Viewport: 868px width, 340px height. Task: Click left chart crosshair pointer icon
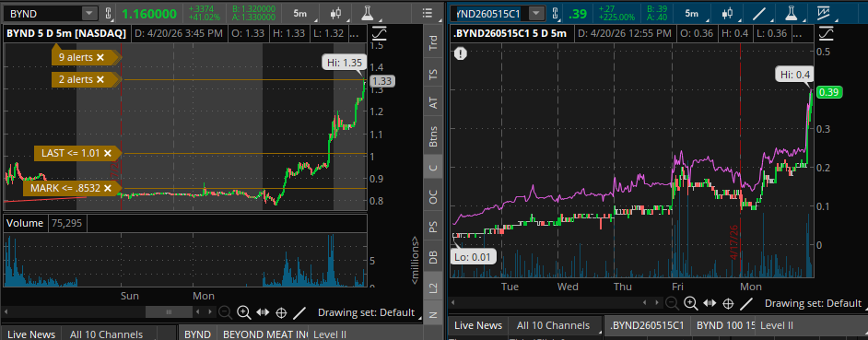click(281, 312)
